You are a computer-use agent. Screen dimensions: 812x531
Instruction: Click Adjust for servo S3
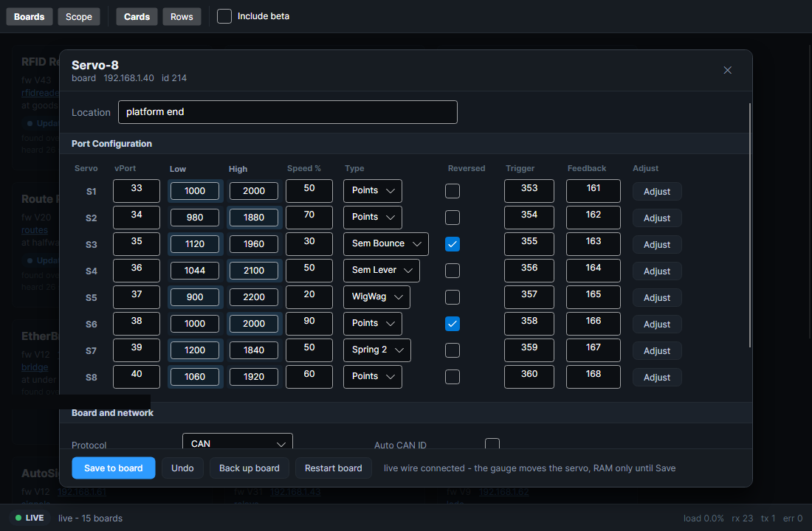click(657, 244)
